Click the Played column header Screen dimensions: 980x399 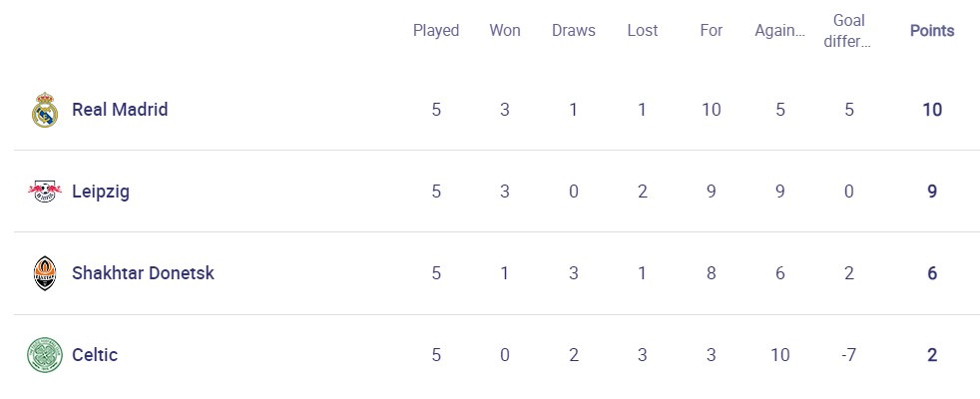point(436,31)
